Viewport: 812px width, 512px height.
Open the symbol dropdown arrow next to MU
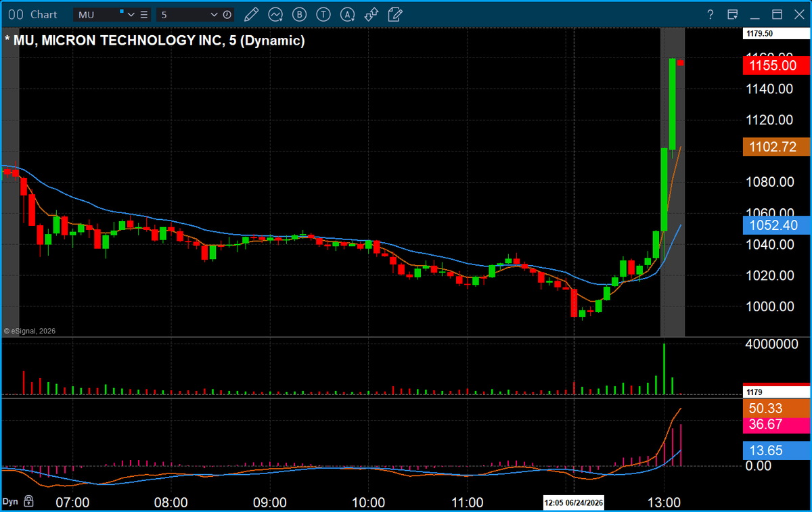[x=131, y=14]
